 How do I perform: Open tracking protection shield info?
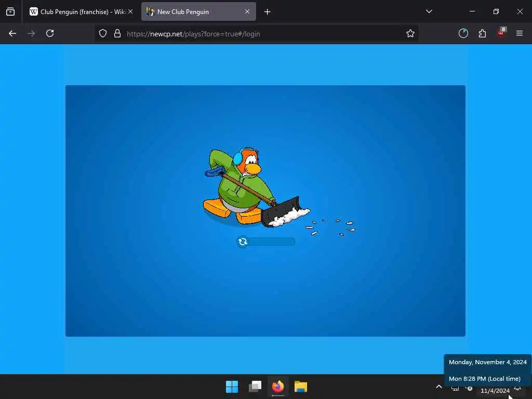point(103,33)
